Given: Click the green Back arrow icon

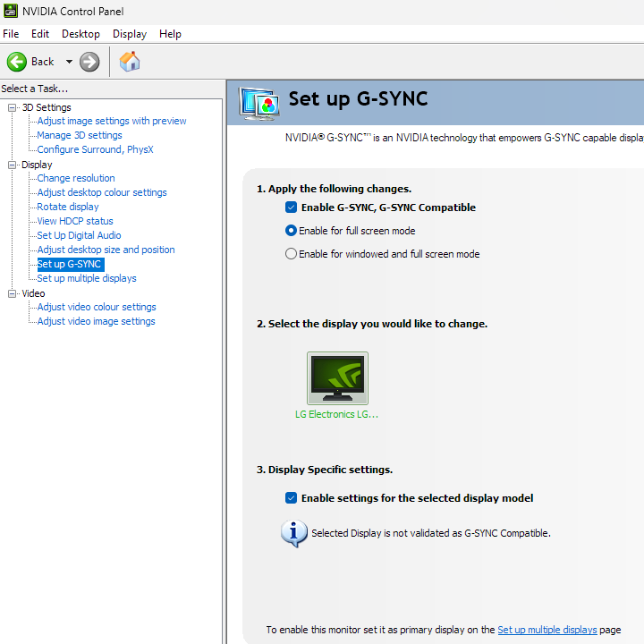Looking at the screenshot, I should coord(17,62).
